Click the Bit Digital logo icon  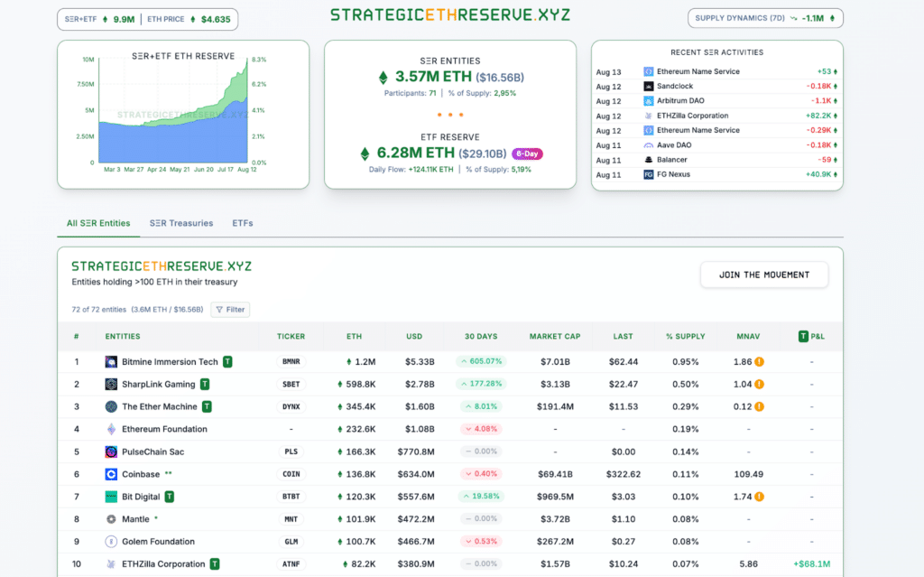[x=111, y=497]
